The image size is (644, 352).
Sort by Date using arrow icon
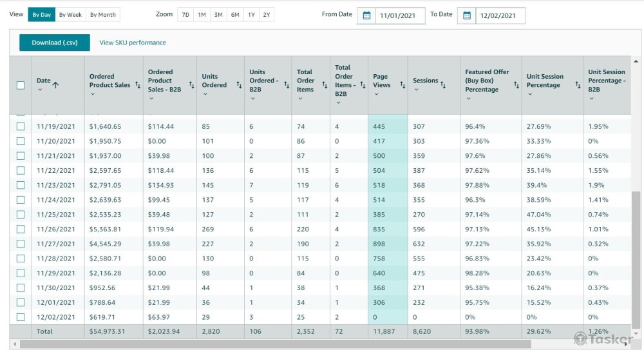55,84
